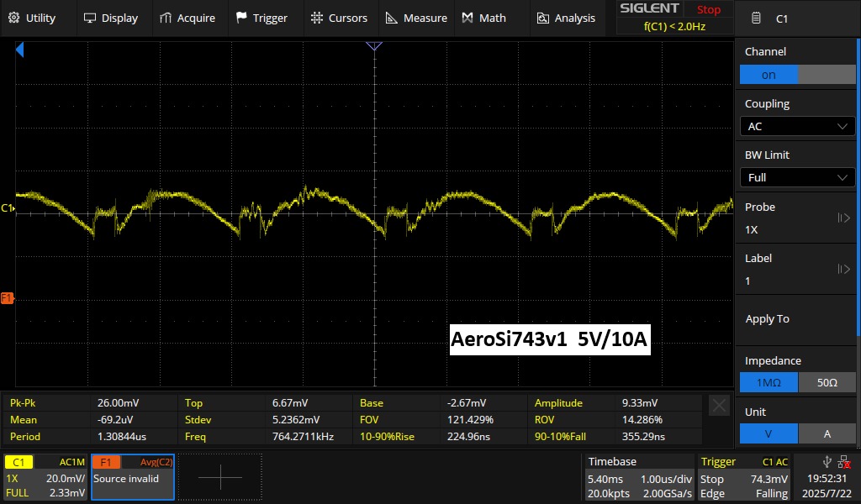
Task: Open the Timebase settings box
Action: [639, 477]
